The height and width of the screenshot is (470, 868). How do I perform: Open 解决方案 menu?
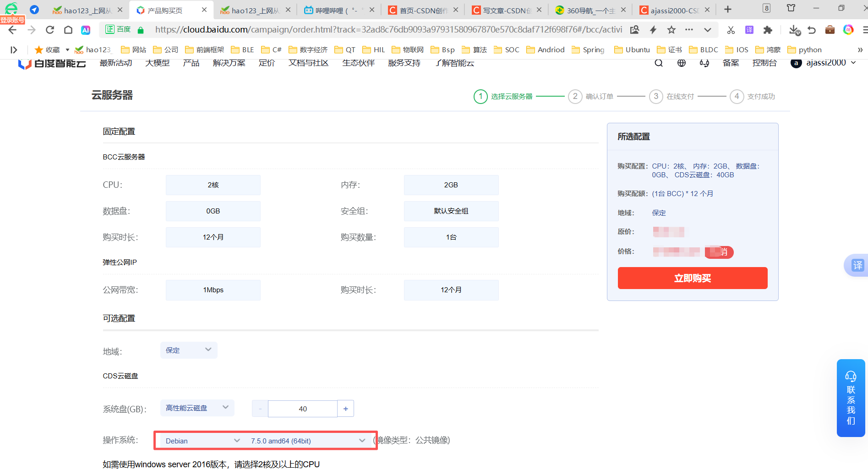(229, 63)
